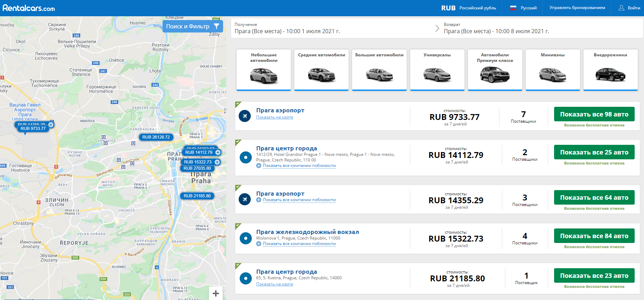Open Прага железнодорожный вокзал title
The image size is (644, 300).
pyautogui.click(x=307, y=232)
